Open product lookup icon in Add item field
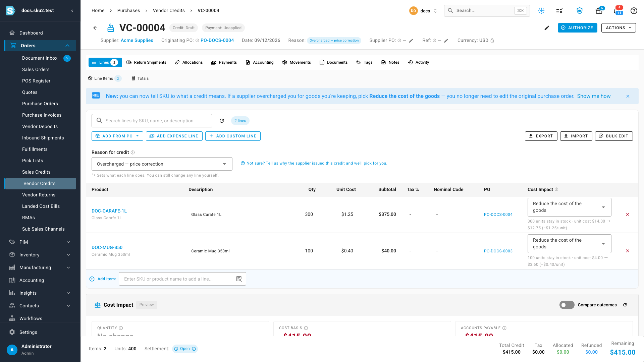The width and height of the screenshot is (644, 362). tap(239, 279)
